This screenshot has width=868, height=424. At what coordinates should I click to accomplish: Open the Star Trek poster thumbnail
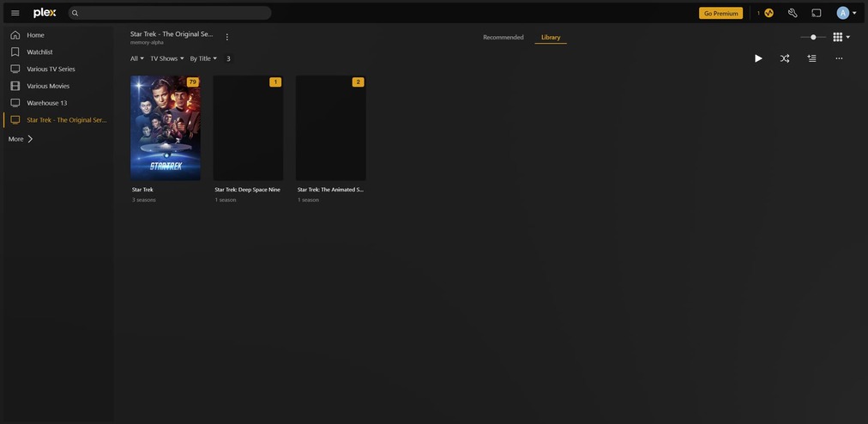[x=166, y=128]
